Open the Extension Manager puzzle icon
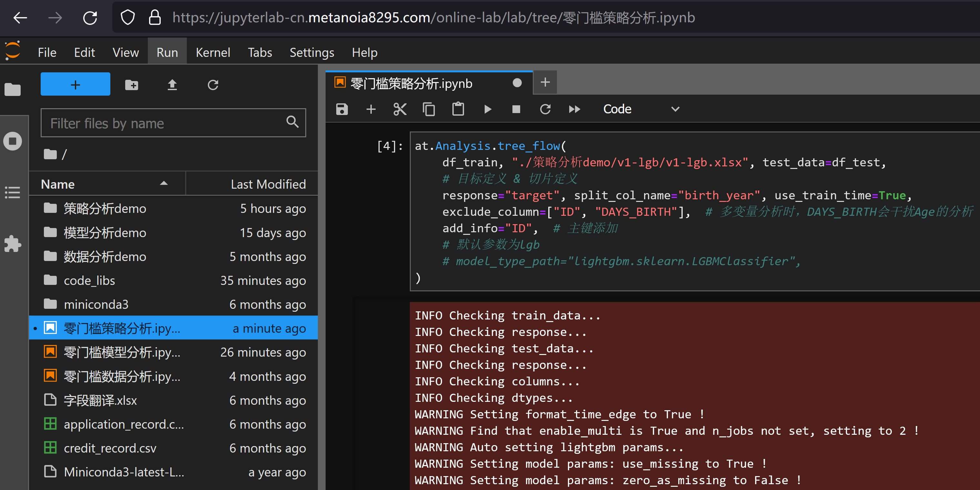This screenshot has width=980, height=490. tap(13, 244)
